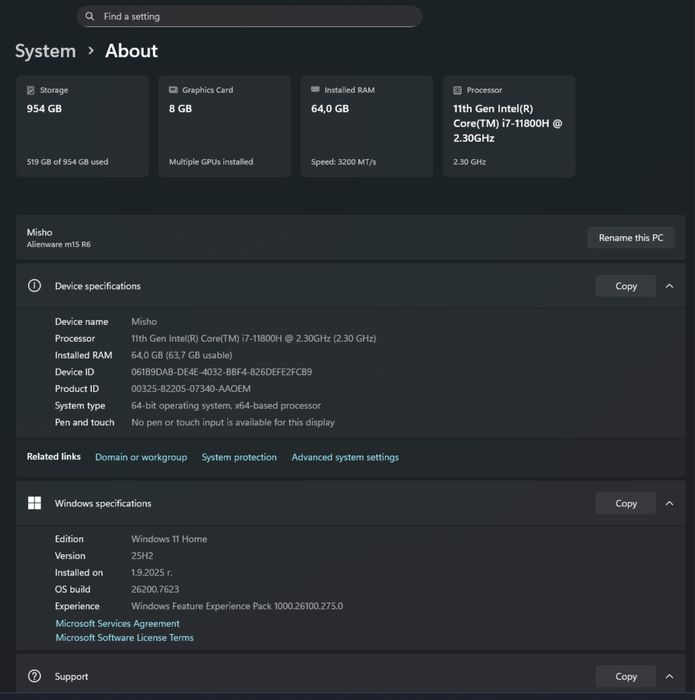Viewport: 695px width, 700px height.
Task: Click the Windows logo icon
Action: click(34, 503)
